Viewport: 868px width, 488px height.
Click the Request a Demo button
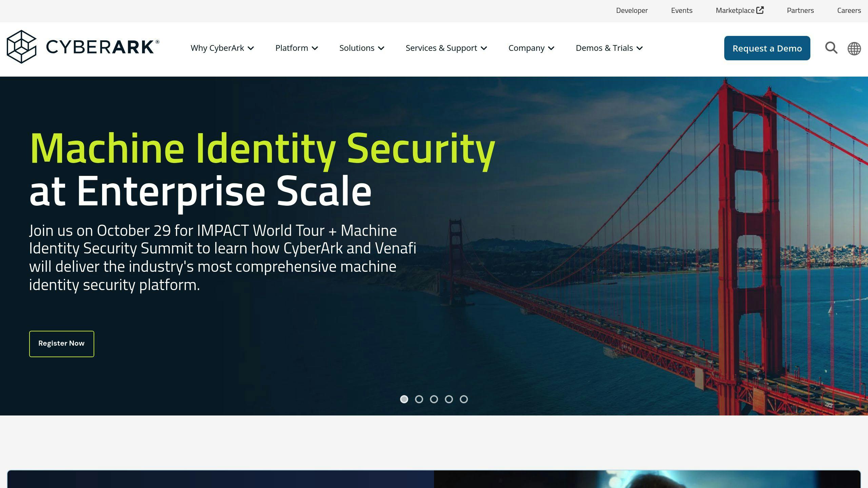[x=767, y=48]
